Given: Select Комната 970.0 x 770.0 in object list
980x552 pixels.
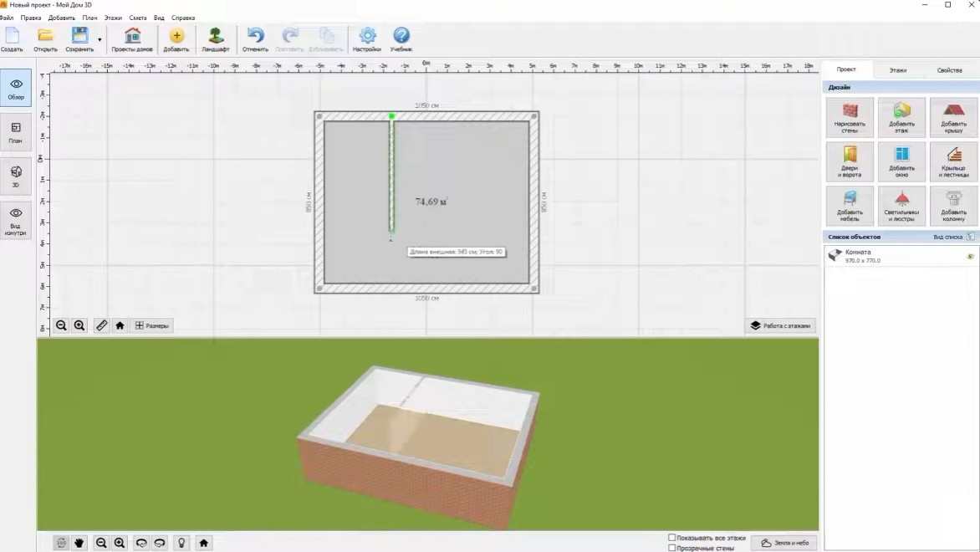Looking at the screenshot, I should (901, 256).
